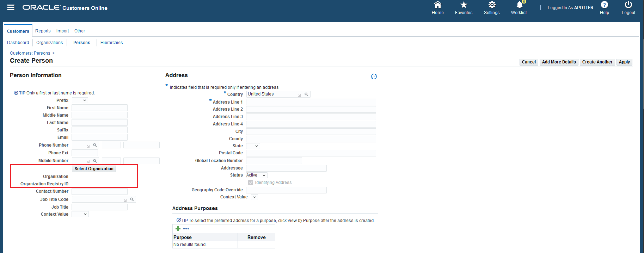Select the Other tab
The height and width of the screenshot is (253, 644).
pyautogui.click(x=80, y=31)
